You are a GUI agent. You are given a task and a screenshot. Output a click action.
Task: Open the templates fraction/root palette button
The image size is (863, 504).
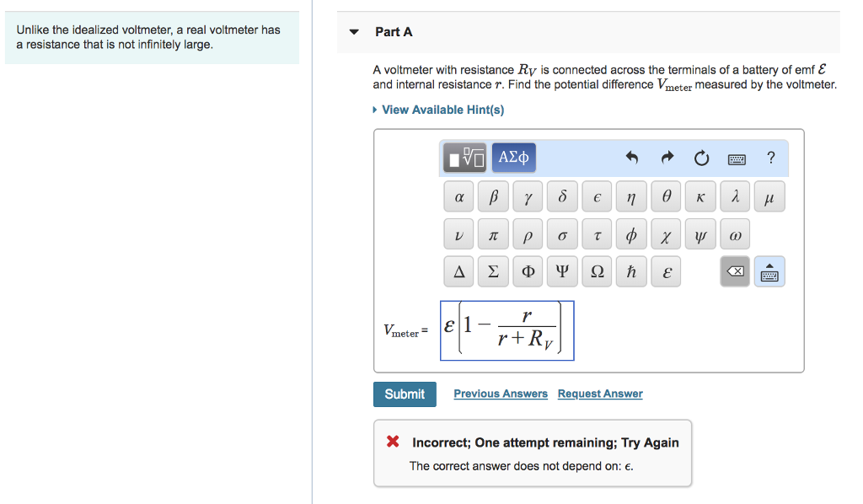465,158
